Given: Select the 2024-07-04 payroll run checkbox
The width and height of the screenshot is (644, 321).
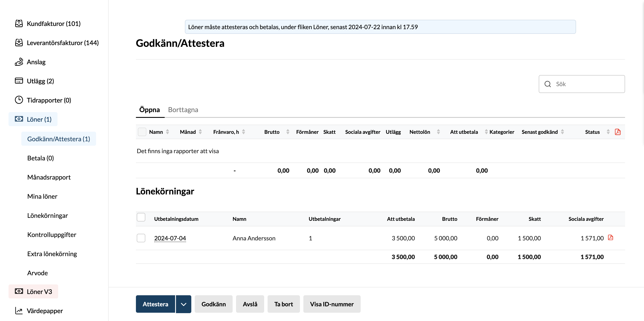Looking at the screenshot, I should pyautogui.click(x=141, y=238).
